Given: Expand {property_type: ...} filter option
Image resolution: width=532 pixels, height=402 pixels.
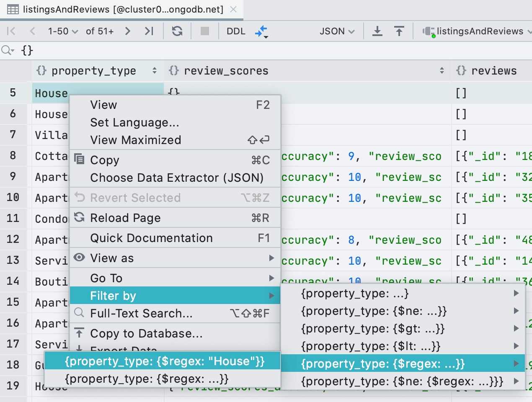Looking at the screenshot, I should [x=403, y=294].
